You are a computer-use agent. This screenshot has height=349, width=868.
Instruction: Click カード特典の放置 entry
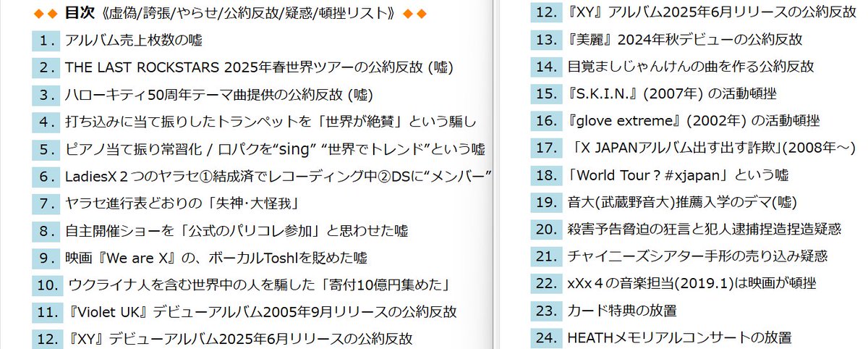(x=622, y=311)
